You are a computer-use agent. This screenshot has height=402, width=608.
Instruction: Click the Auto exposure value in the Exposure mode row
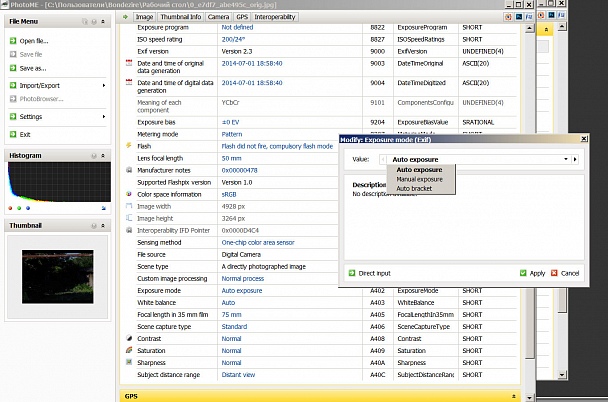coord(242,290)
